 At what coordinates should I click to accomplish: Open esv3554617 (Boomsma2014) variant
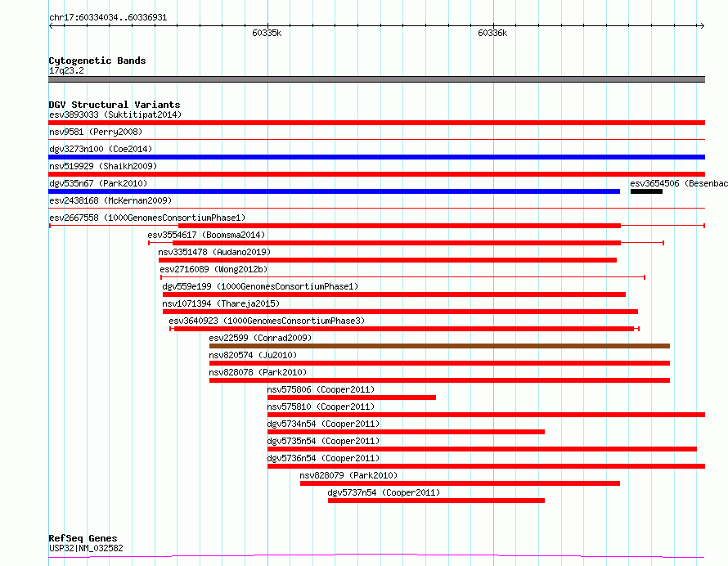click(x=206, y=235)
